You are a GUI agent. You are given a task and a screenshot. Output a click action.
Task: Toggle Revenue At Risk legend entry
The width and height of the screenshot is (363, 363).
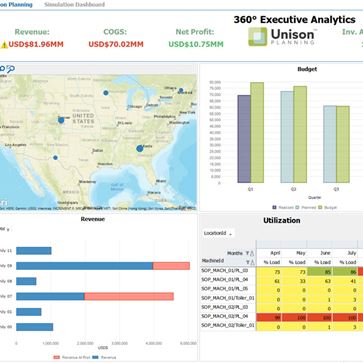pos(72,357)
